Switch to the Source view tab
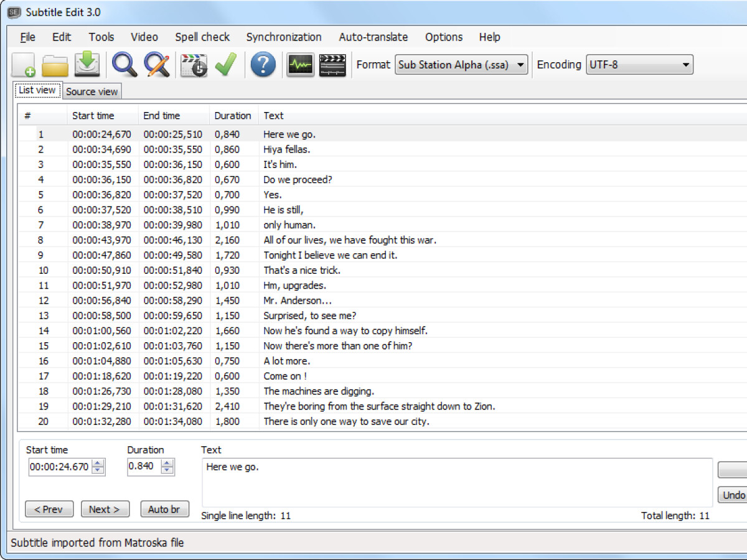The width and height of the screenshot is (747, 560). (92, 91)
